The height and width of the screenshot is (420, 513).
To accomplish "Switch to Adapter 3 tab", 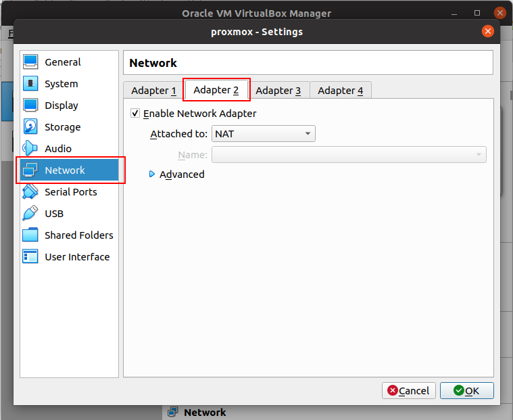I will pos(278,91).
